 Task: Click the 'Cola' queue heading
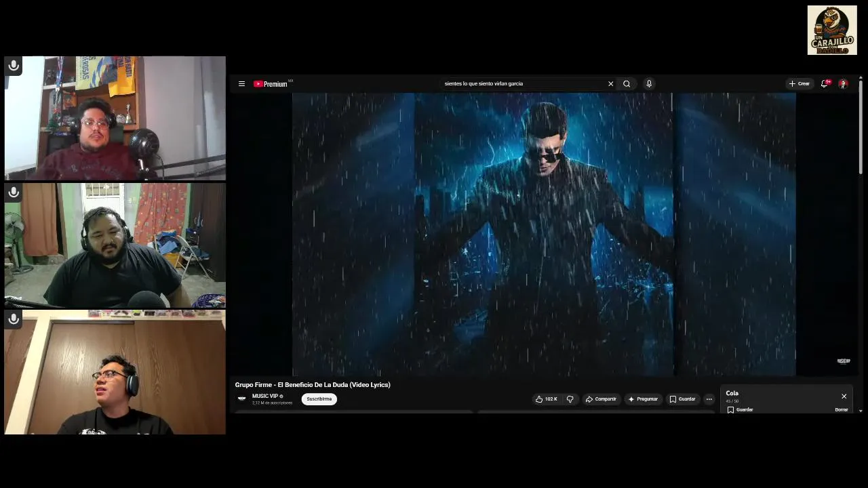(732, 393)
